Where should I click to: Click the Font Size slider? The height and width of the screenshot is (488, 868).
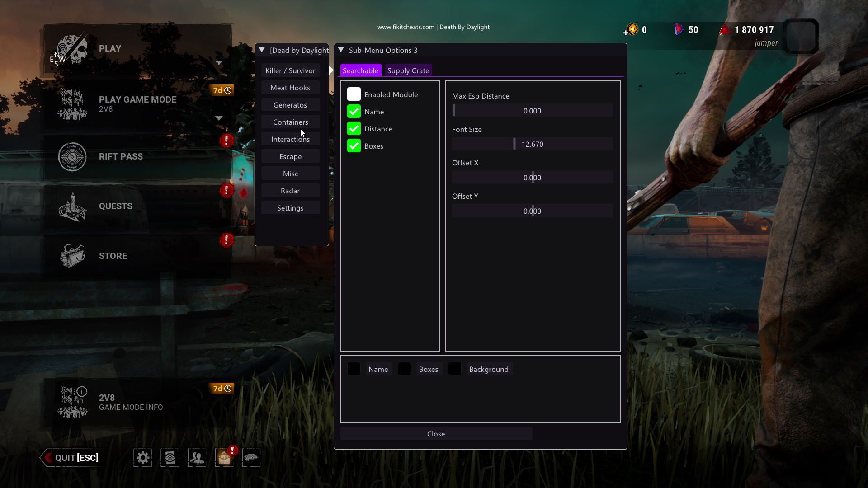(533, 144)
